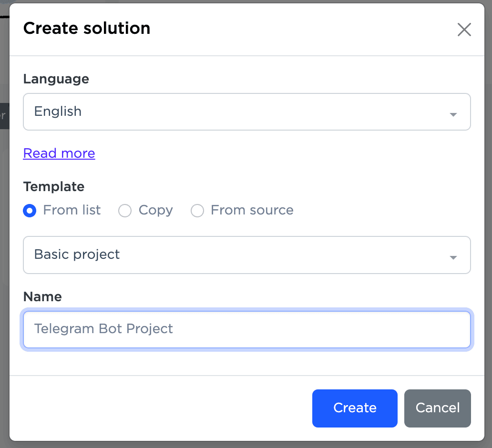
Task: Click the gray Cancel button
Action: click(x=437, y=408)
